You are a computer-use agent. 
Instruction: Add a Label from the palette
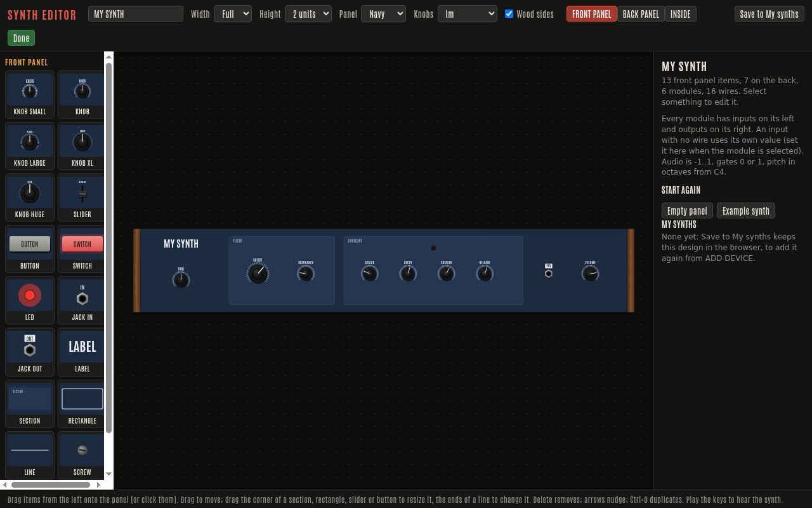click(82, 352)
